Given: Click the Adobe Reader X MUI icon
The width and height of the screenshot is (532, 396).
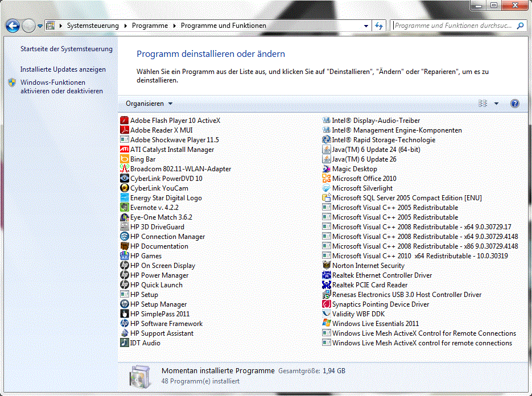Looking at the screenshot, I should (125, 130).
